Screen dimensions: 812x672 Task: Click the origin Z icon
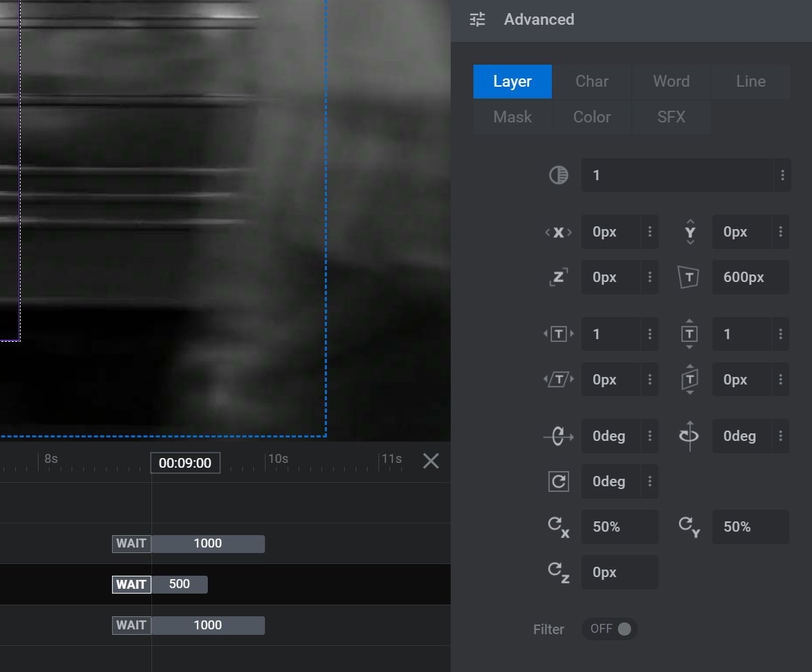click(x=558, y=572)
